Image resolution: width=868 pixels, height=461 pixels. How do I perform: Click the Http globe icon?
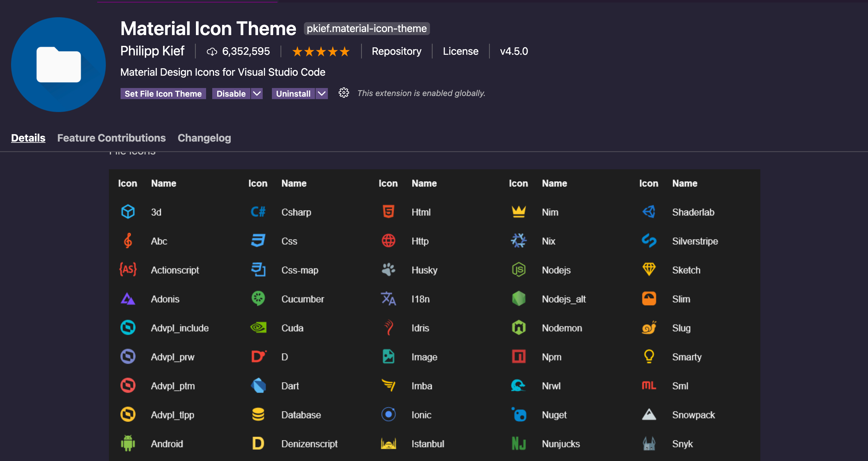388,241
